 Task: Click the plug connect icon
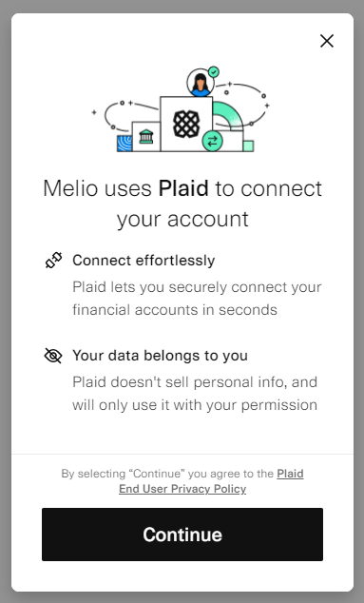point(53,261)
